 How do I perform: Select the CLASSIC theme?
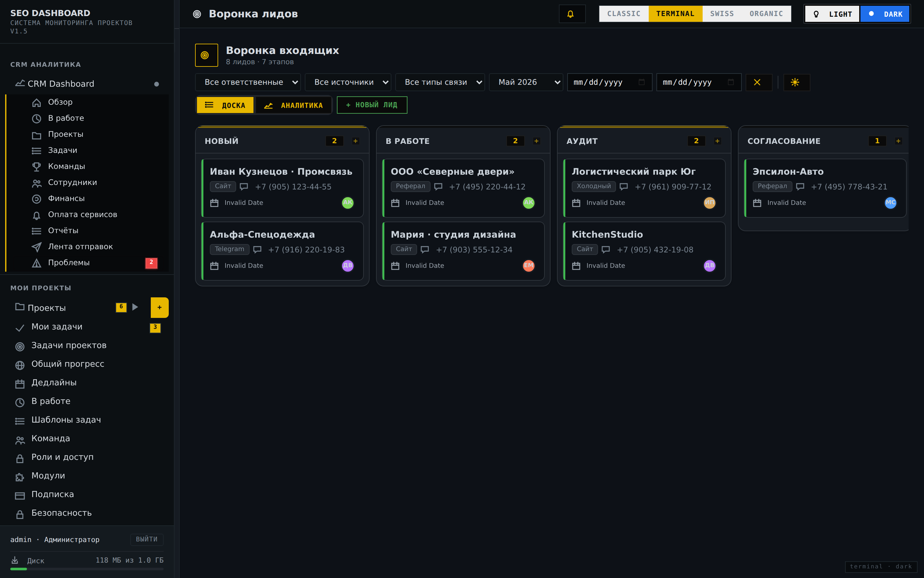[x=624, y=14]
